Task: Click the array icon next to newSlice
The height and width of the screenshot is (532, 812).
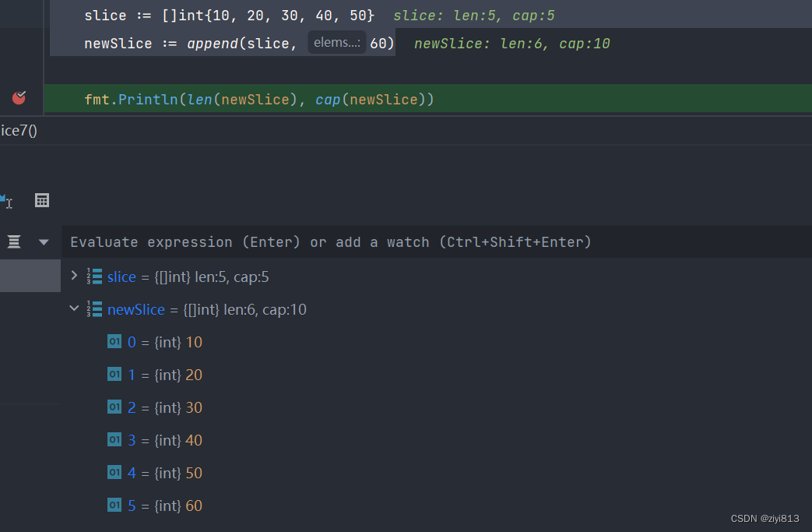Action: 95,309
